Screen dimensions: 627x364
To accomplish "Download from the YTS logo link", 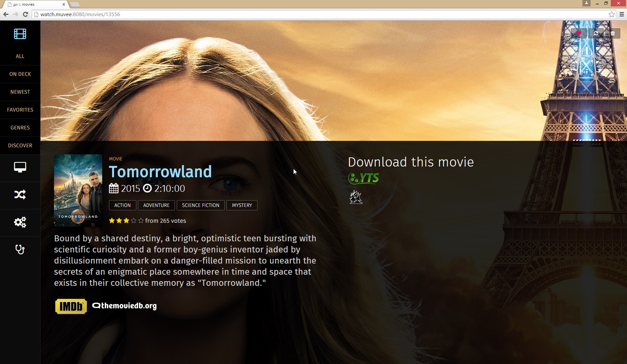I will click(363, 178).
